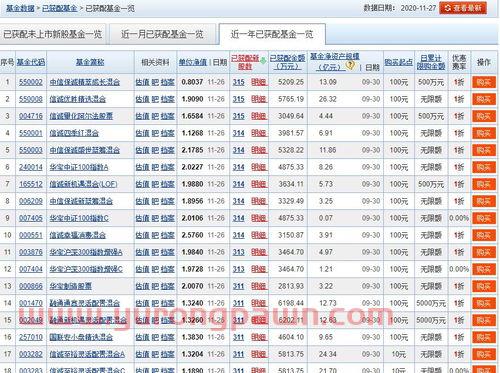Click 档案 link in row 000866
Screen dimensions: 500x373
point(168,286)
